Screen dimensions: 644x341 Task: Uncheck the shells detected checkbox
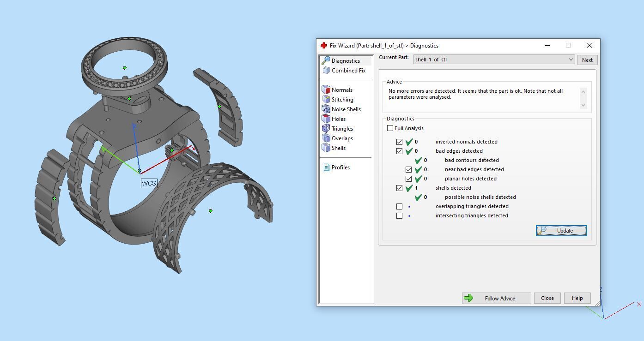[x=399, y=188]
